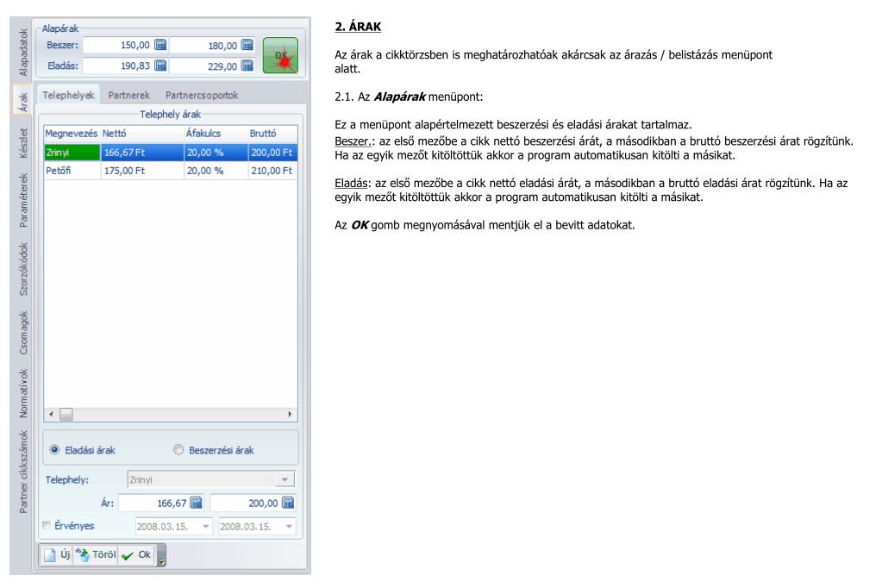The height and width of the screenshot is (588, 882).
Task: Click the Áfakulcs column header
Action: pos(216,134)
